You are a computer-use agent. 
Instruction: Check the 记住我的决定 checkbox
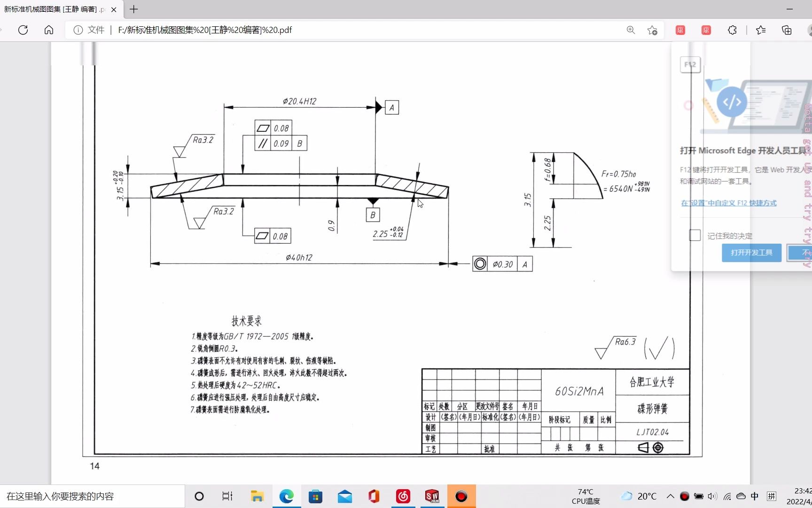(x=695, y=235)
